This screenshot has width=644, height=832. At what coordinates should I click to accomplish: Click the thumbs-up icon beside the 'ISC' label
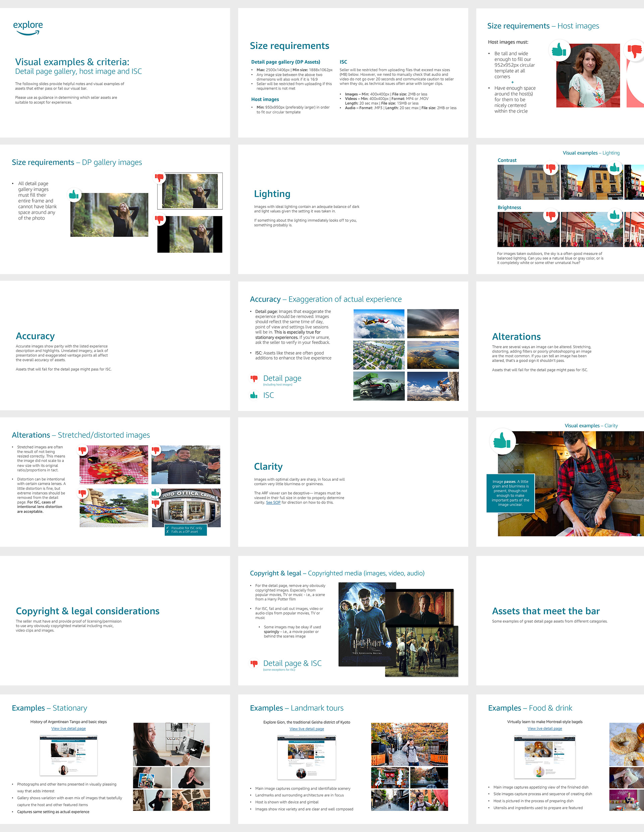click(x=254, y=395)
